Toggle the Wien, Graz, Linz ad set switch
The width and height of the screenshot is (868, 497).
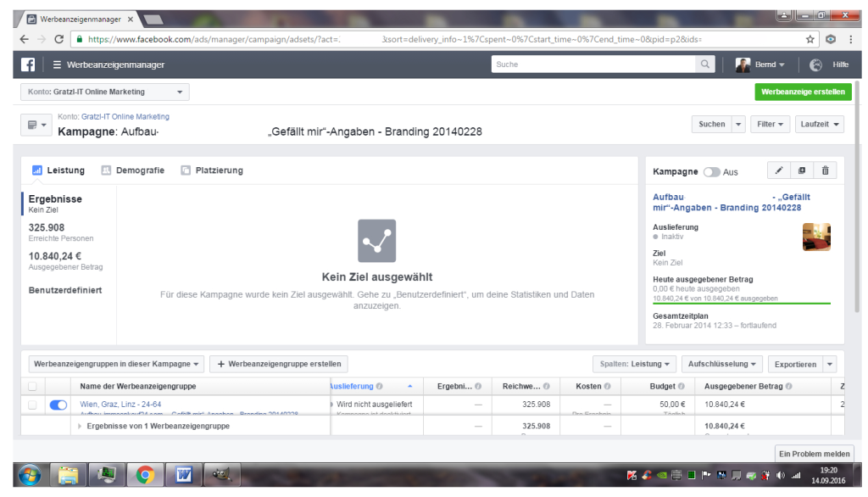click(x=58, y=405)
